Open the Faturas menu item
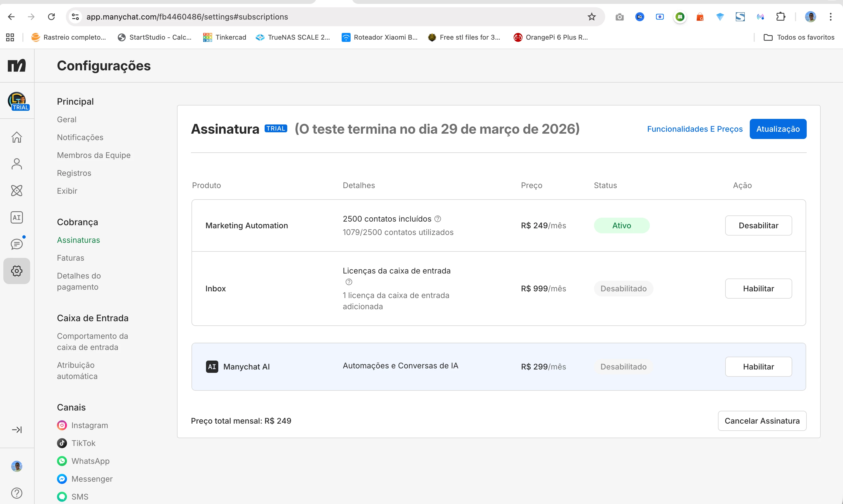Viewport: 843px width, 504px height. click(x=71, y=258)
